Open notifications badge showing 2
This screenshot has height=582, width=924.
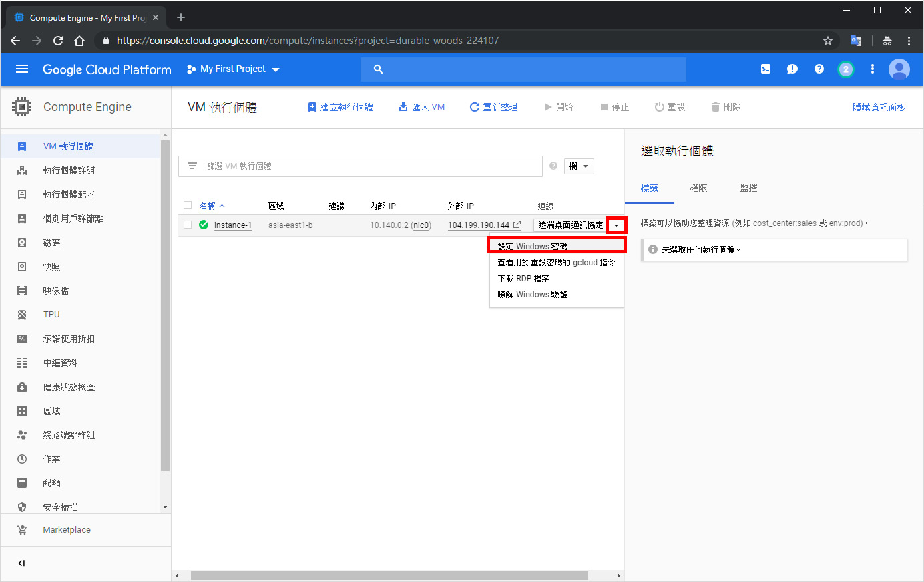pos(846,69)
